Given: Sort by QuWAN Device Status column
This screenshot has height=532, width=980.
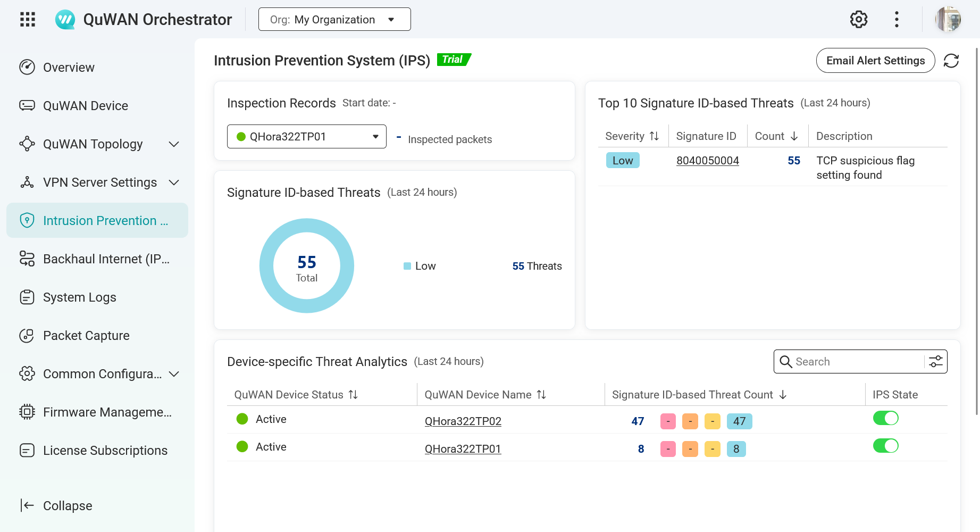Looking at the screenshot, I should (353, 395).
